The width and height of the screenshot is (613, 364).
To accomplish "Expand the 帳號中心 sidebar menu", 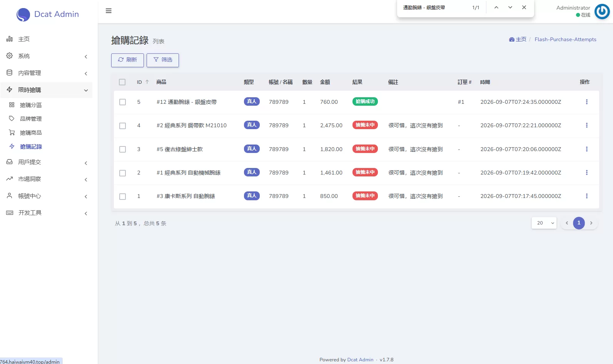I will pos(46,196).
